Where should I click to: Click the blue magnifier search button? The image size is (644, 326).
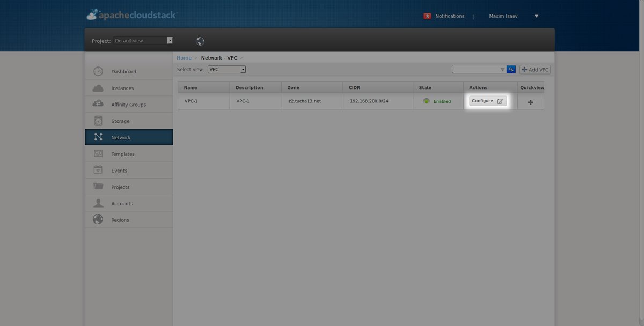(511, 69)
